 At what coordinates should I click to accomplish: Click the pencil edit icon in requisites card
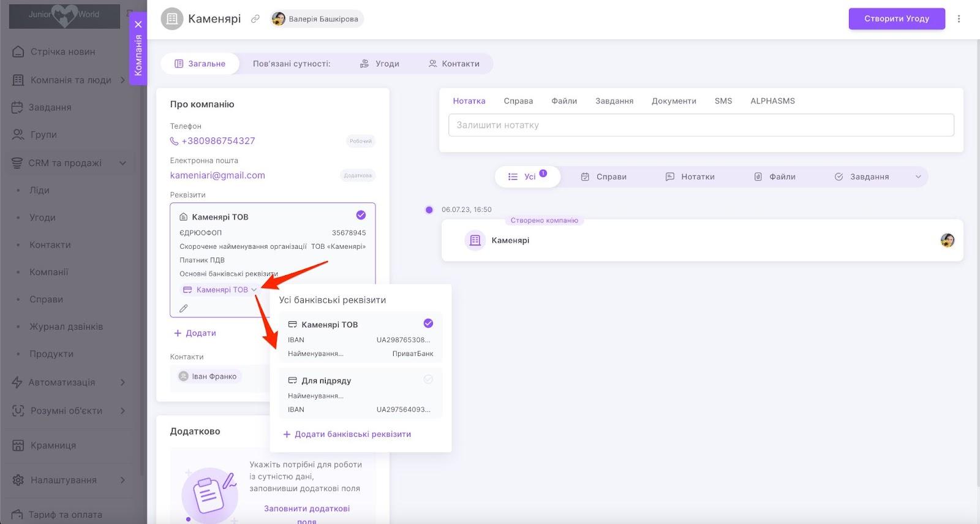pyautogui.click(x=183, y=308)
